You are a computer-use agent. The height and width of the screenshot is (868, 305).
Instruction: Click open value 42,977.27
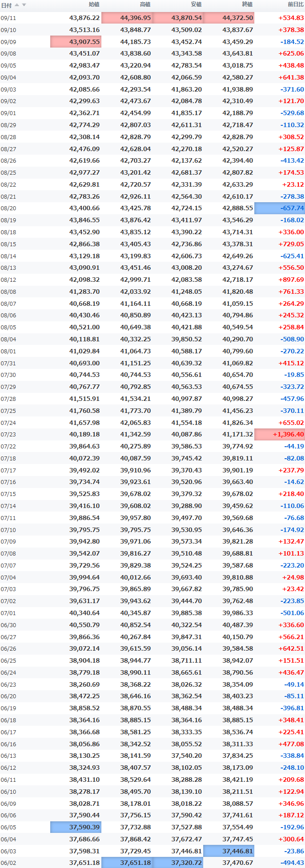coord(84,172)
